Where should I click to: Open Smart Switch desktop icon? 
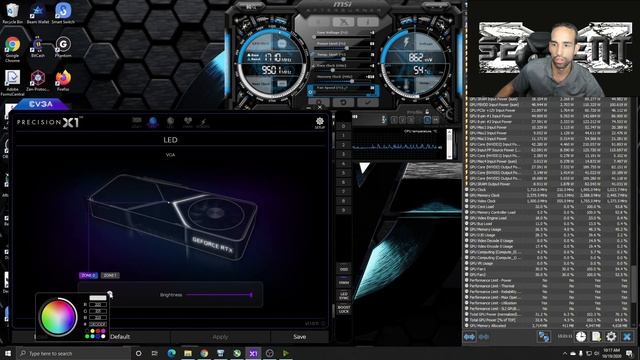(63, 13)
